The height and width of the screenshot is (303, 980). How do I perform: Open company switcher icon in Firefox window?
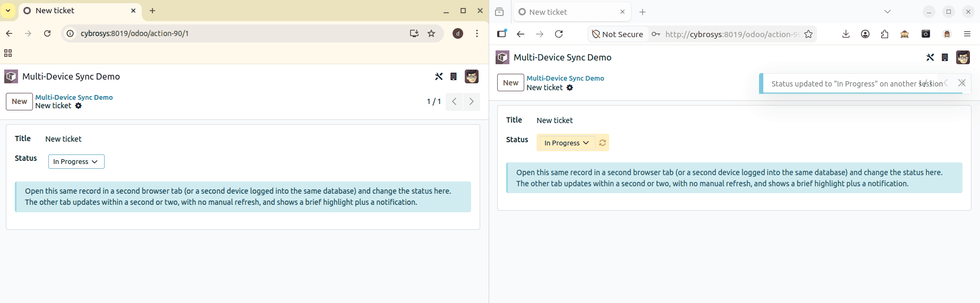coord(945,57)
